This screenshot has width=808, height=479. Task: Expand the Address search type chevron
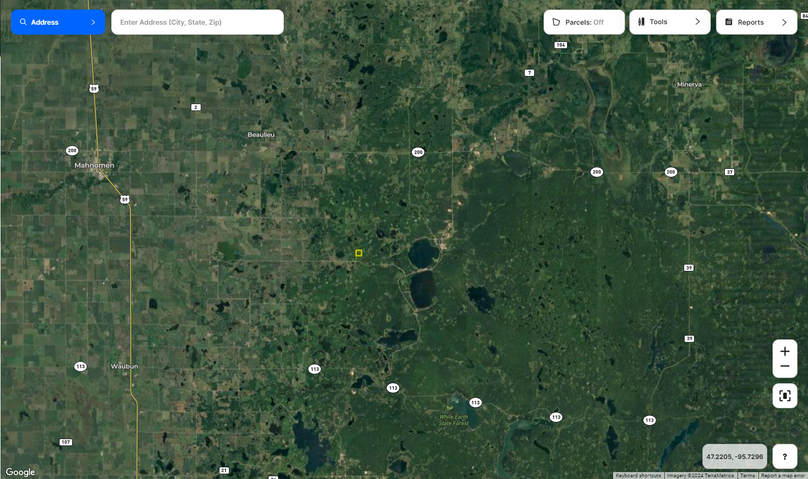pos(93,22)
